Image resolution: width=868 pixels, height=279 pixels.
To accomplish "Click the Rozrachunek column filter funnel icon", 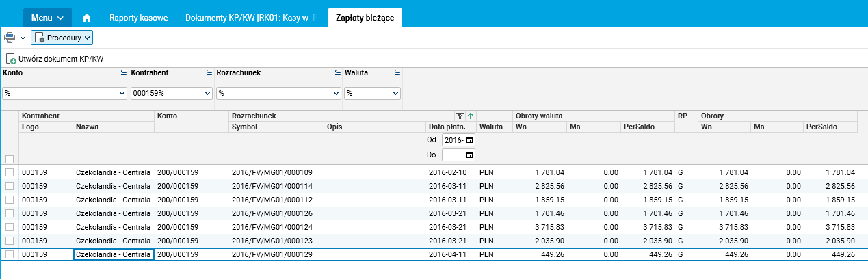I will [x=460, y=116].
